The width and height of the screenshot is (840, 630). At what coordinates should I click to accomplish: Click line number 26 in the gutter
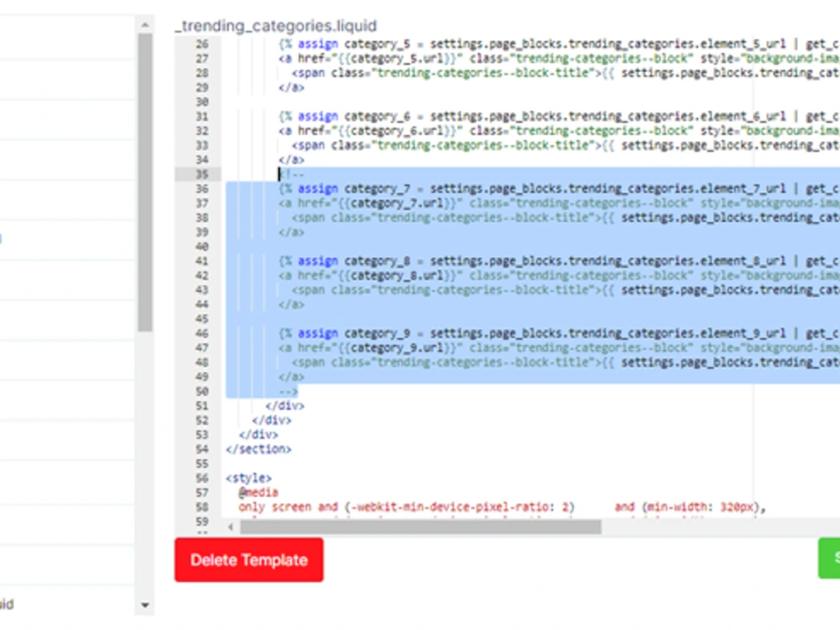click(202, 44)
